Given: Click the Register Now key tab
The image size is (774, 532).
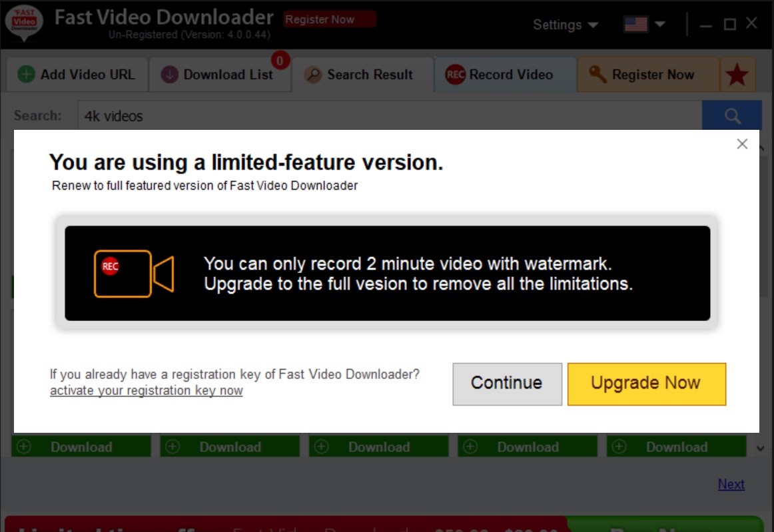Looking at the screenshot, I should (647, 75).
